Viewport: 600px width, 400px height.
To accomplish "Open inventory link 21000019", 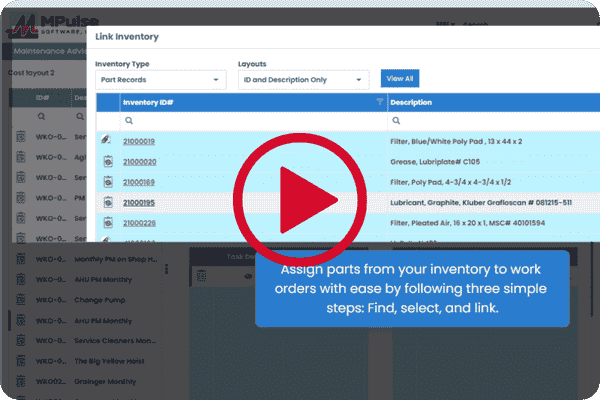I will pyautogui.click(x=139, y=142).
